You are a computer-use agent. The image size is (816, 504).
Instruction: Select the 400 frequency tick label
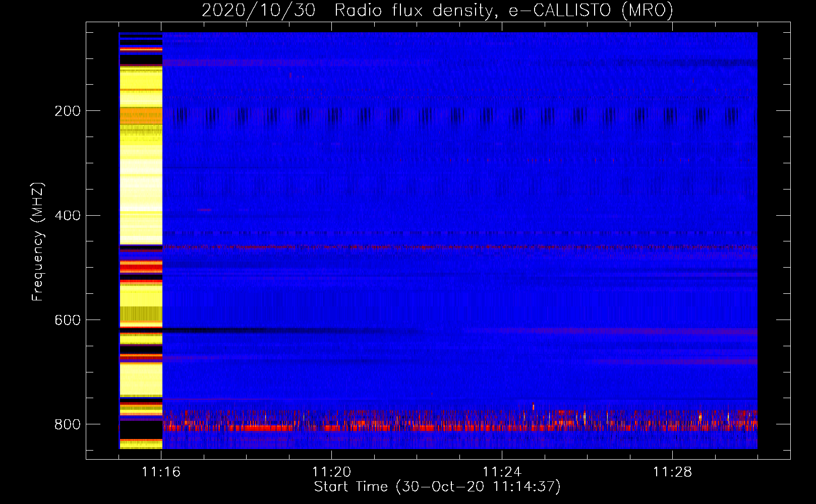coord(68,216)
